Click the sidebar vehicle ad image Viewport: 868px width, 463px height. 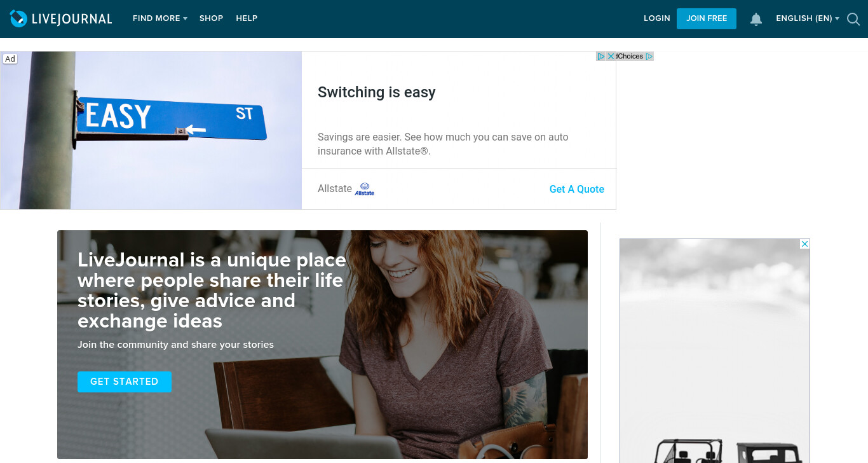pyautogui.click(x=715, y=351)
